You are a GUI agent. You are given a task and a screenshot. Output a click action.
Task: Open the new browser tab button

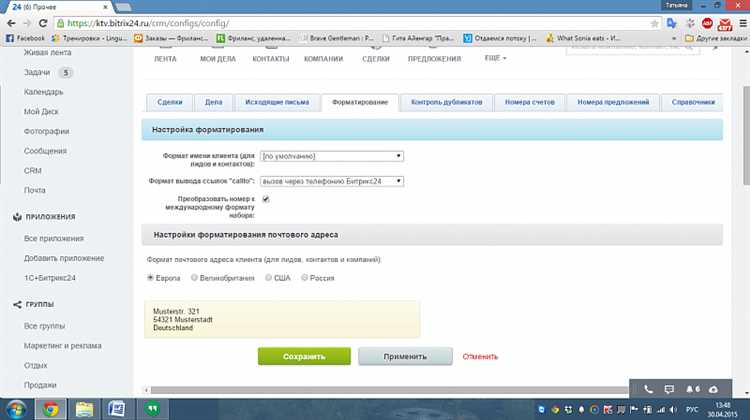pos(123,7)
